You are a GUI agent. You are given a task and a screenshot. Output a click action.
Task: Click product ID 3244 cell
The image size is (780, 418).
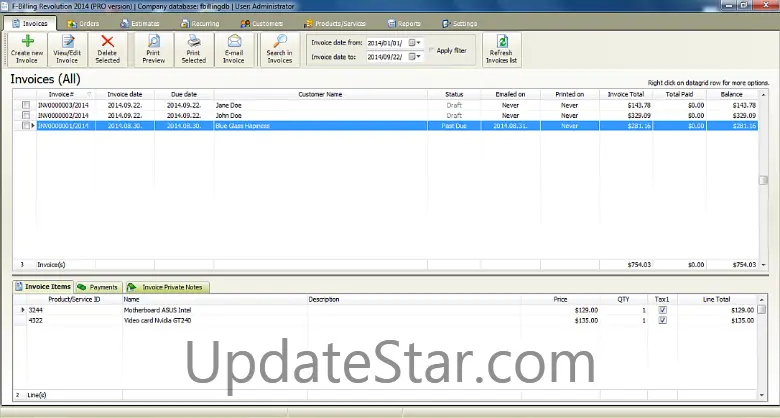click(75, 310)
